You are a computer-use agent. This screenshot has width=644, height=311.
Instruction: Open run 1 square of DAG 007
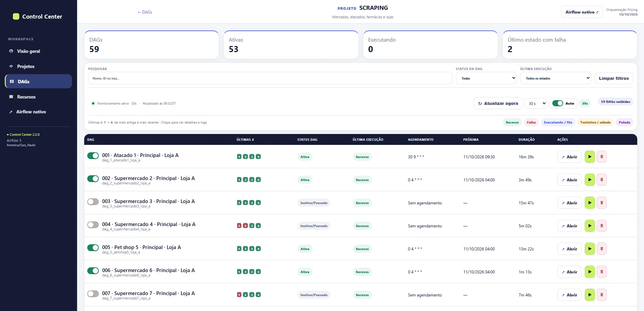[239, 295]
